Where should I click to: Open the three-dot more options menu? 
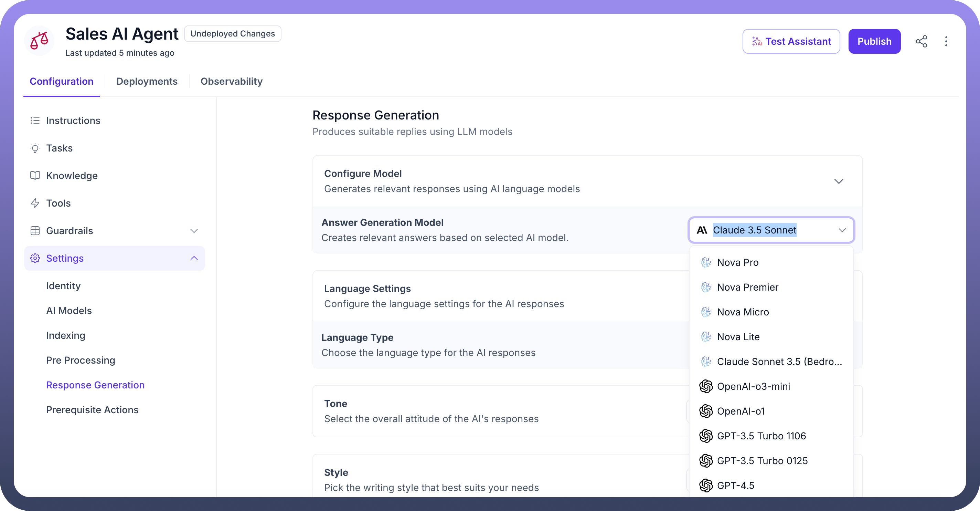(x=946, y=41)
